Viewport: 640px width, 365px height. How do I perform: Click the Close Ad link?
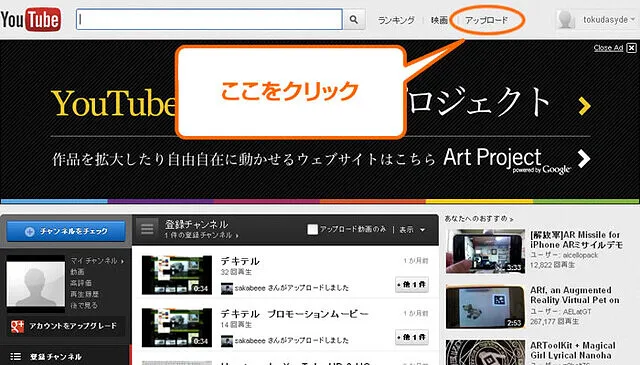pos(608,48)
